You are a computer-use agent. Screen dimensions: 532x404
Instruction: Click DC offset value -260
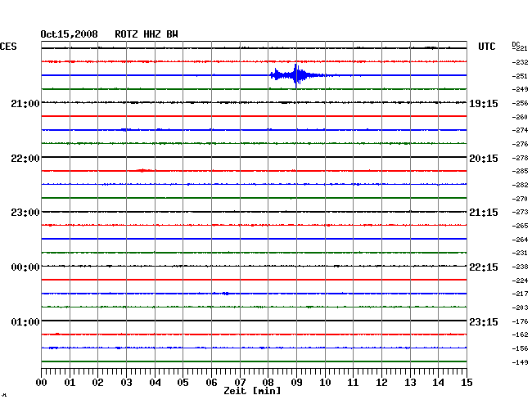(x=520, y=117)
